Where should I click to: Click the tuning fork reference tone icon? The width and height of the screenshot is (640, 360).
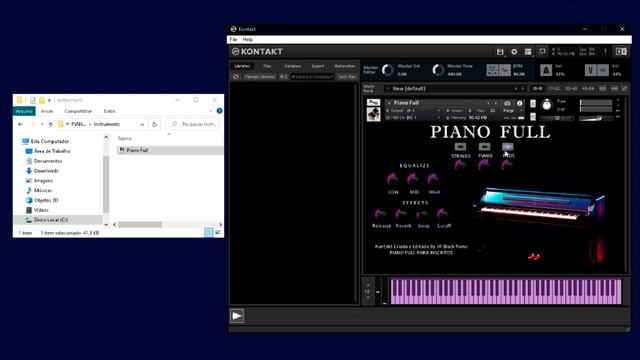tap(590, 70)
